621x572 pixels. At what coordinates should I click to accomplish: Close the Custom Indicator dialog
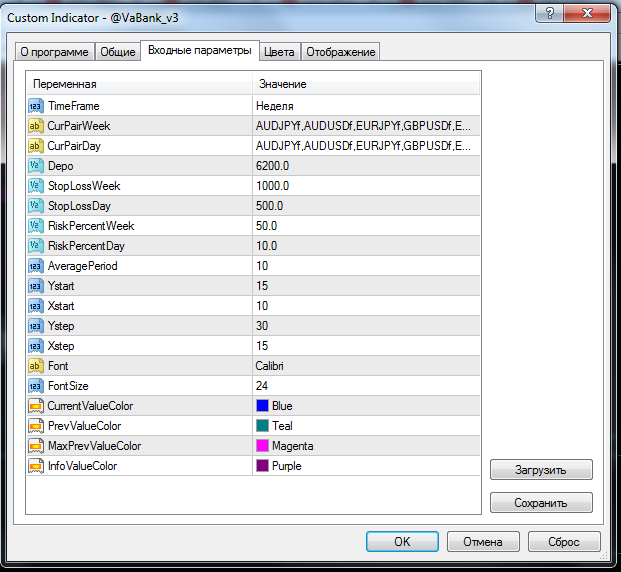(x=587, y=13)
